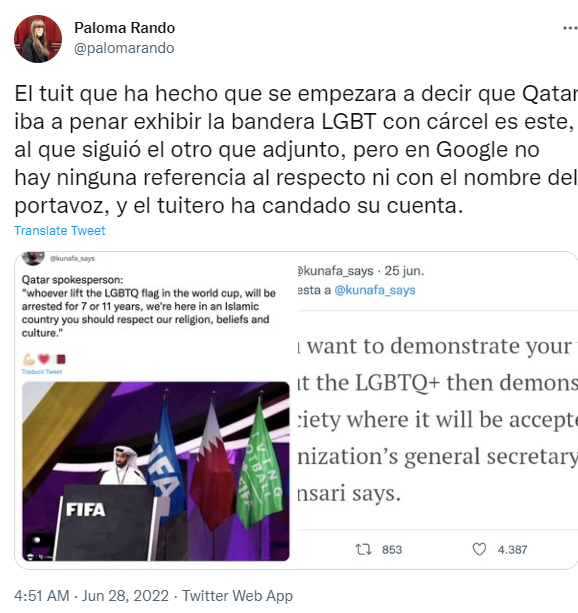Viewport: 578px width, 613px height.
Task: Click the 4.387 likes count
Action: click(x=512, y=550)
